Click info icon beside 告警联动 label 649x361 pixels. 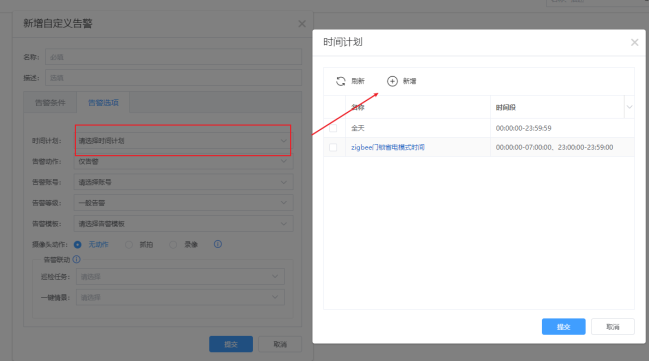coord(77,260)
